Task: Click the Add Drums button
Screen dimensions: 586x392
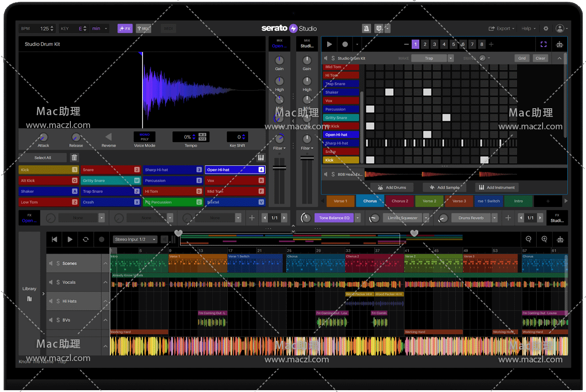Action: point(392,187)
